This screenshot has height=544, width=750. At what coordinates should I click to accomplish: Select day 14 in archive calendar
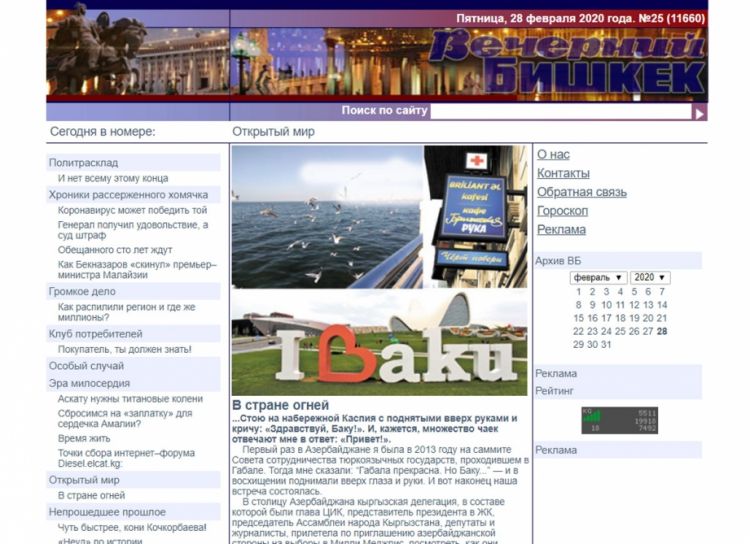(x=662, y=305)
